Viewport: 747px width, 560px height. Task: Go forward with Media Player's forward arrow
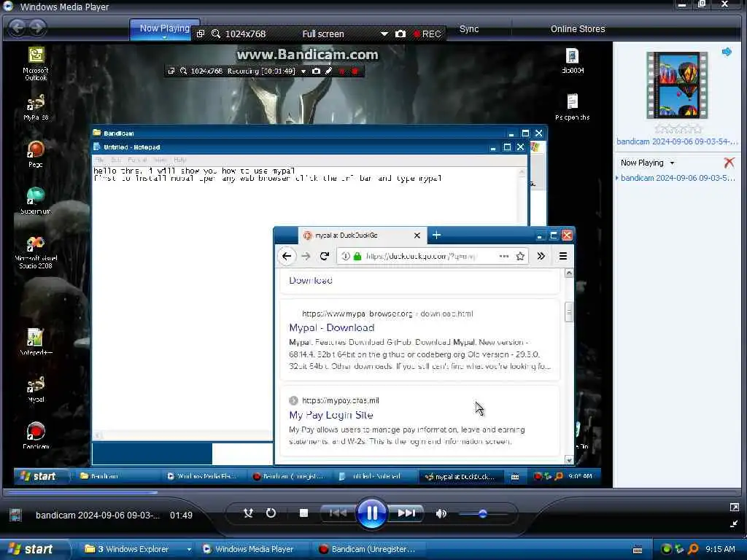pyautogui.click(x=37, y=28)
